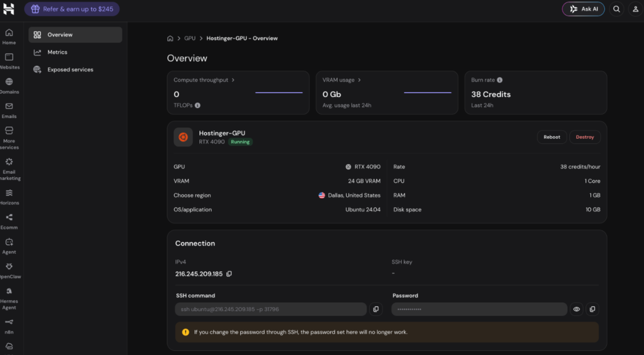Open the user profile icon
The height and width of the screenshot is (355, 644).
[x=635, y=9]
